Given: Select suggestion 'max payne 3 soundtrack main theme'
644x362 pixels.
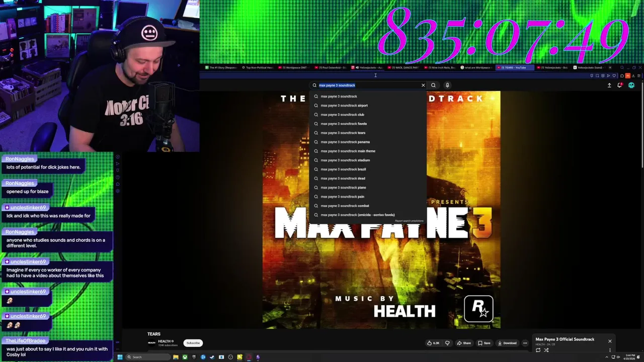Looking at the screenshot, I should [x=368, y=151].
